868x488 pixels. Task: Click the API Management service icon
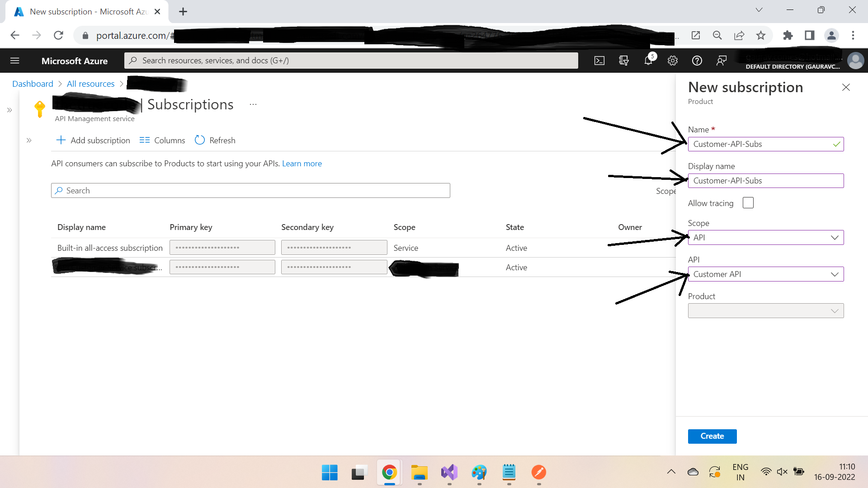[39, 109]
